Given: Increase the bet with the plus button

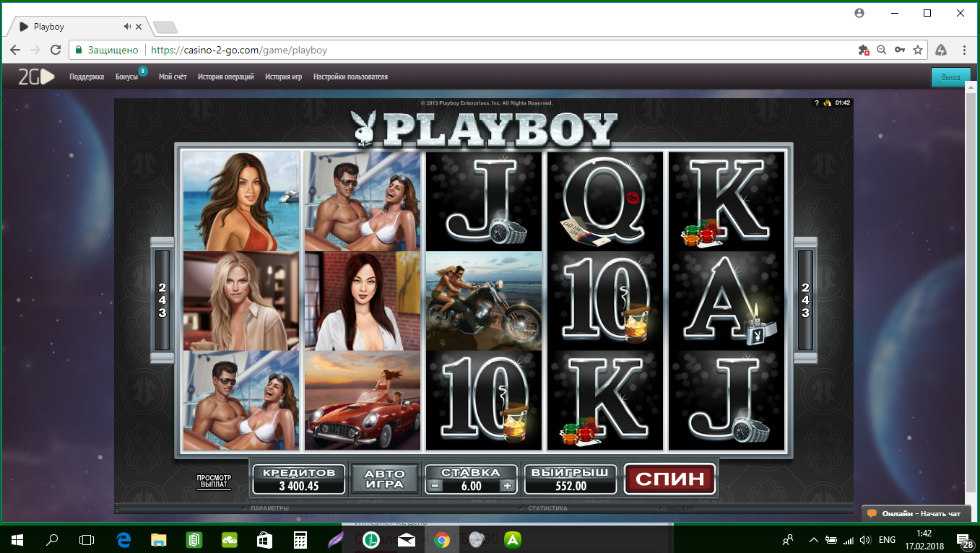Looking at the screenshot, I should click(x=508, y=486).
